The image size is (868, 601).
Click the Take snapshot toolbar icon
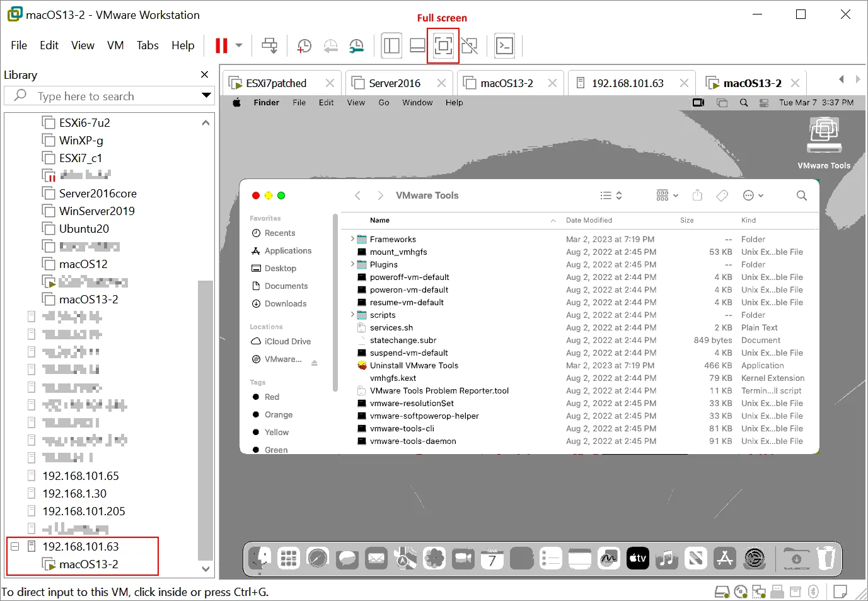(304, 45)
